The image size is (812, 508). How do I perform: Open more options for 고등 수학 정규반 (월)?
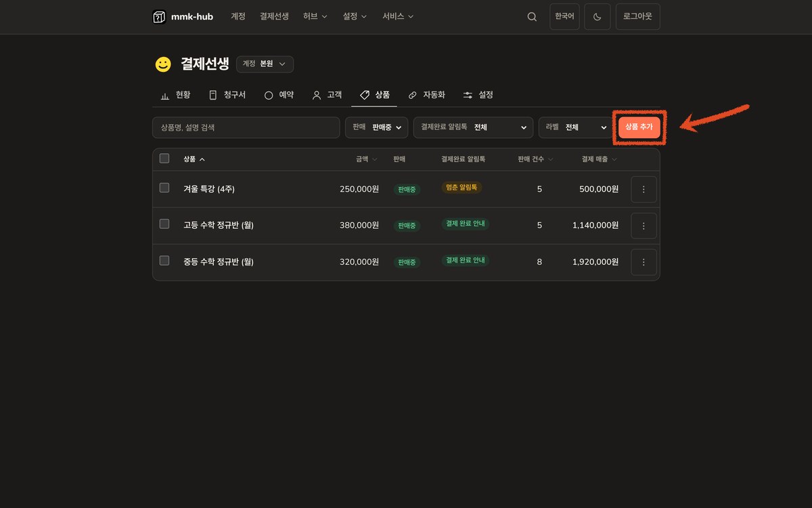pos(644,226)
